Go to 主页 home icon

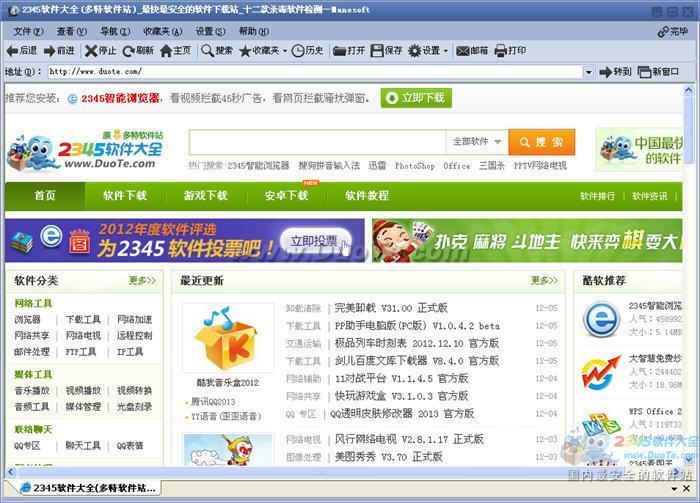[x=166, y=50]
